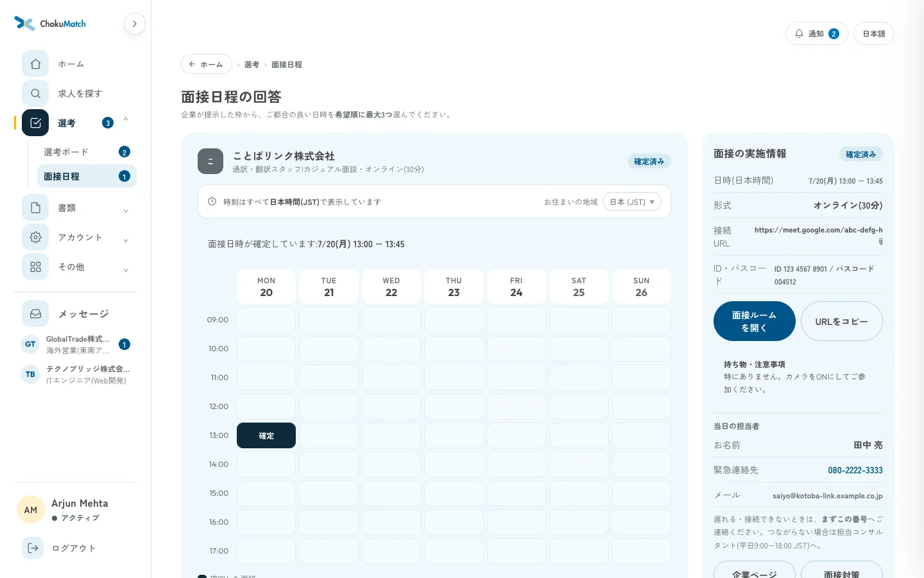Call the emergency number 080-2222-3333
This screenshot has height=578, width=924.
(x=855, y=470)
